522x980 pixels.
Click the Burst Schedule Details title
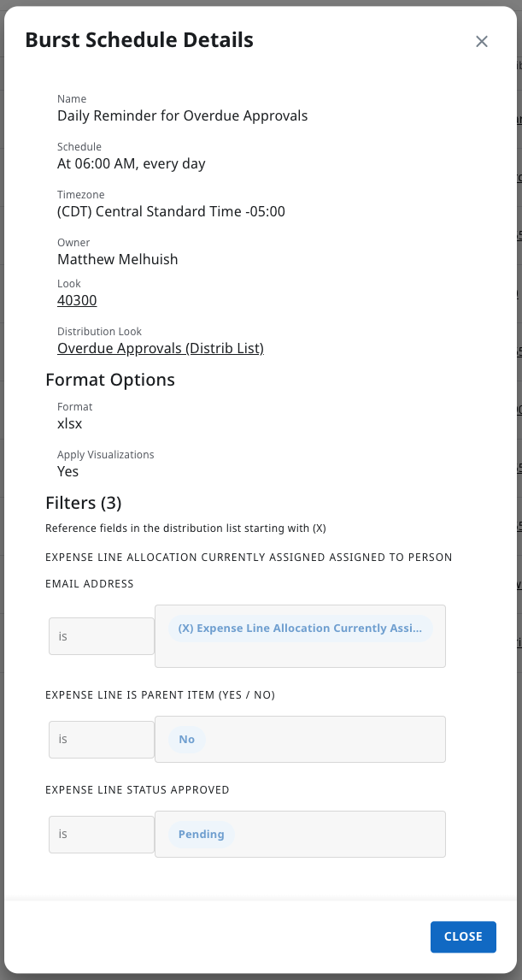[138, 39]
